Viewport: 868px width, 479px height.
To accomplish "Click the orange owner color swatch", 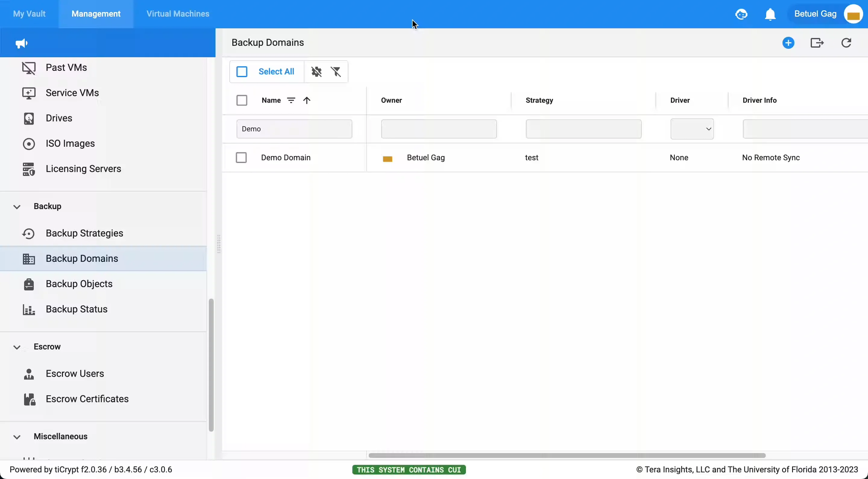I will click(x=387, y=158).
